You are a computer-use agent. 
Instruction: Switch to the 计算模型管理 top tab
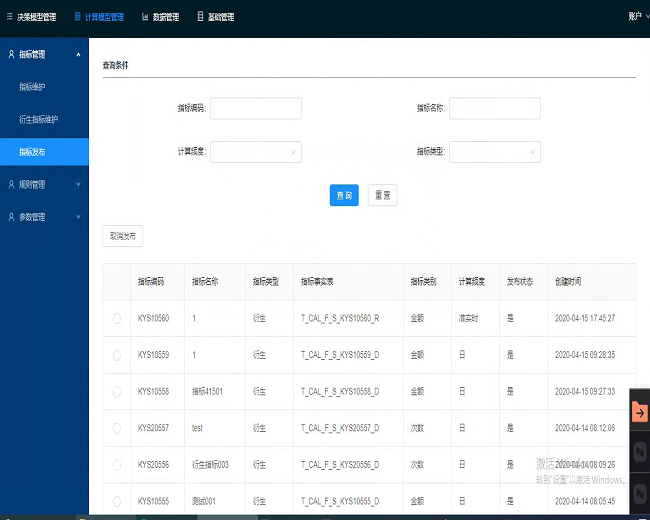coord(99,17)
